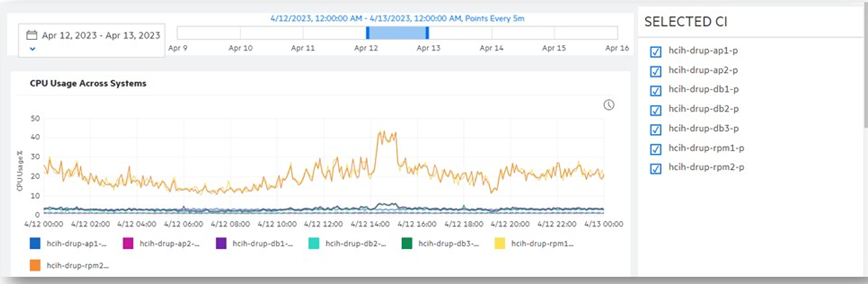The height and width of the screenshot is (284, 868).
Task: Toggle the hcih-drup-ap2-p checkbox
Action: 655,71
